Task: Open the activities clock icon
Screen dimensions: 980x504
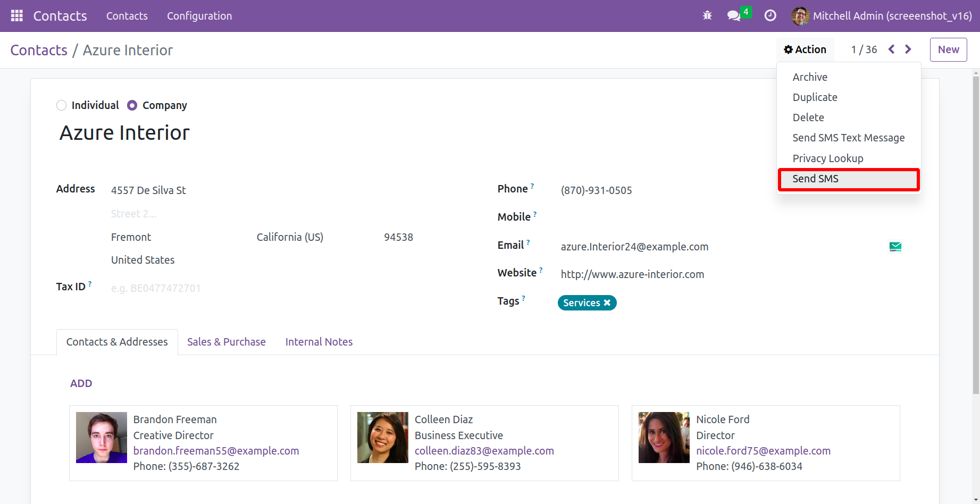Action: 770,16
